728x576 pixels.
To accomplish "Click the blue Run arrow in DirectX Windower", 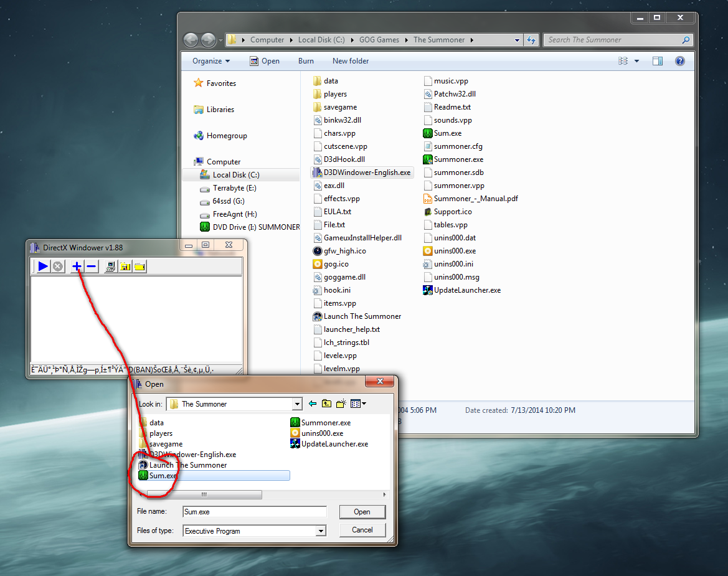I will 43,267.
